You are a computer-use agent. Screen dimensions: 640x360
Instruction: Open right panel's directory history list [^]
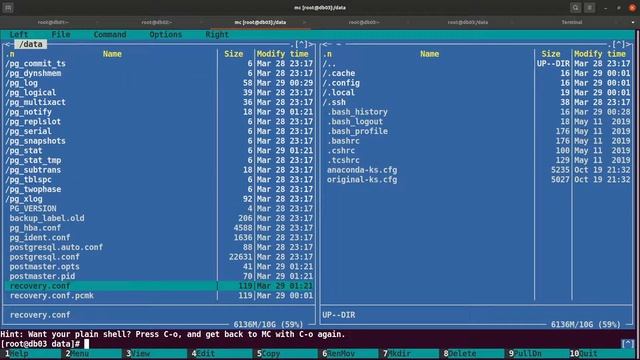point(619,44)
